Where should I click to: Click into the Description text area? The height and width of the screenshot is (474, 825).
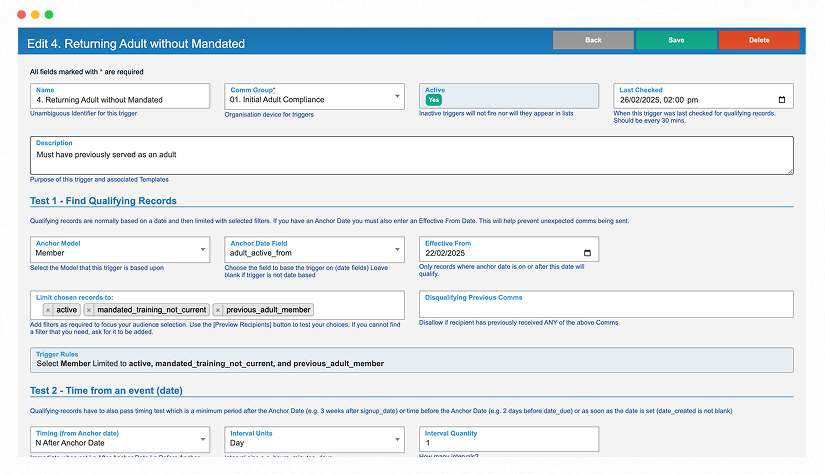click(x=411, y=155)
